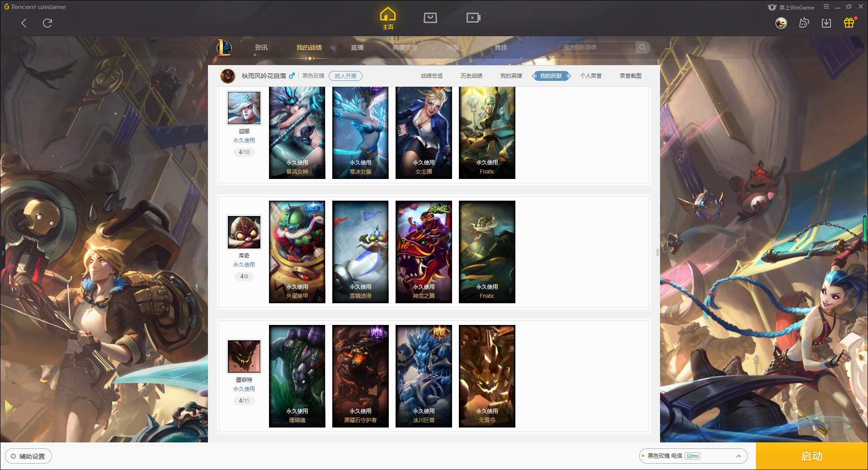Screen dimensions: 868x470
Task: Go back with the back arrow icon
Action: pos(24,23)
